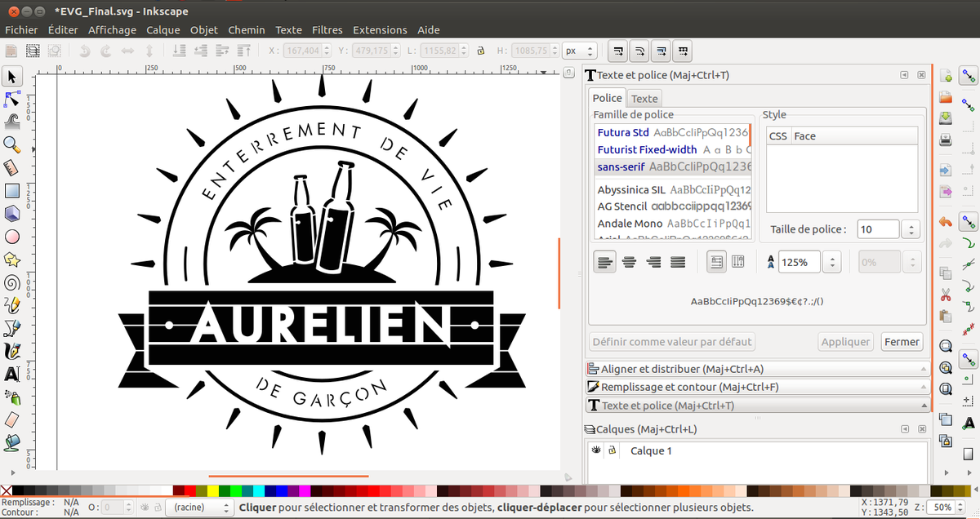Pick the yellow swatch in the palette

[212, 491]
